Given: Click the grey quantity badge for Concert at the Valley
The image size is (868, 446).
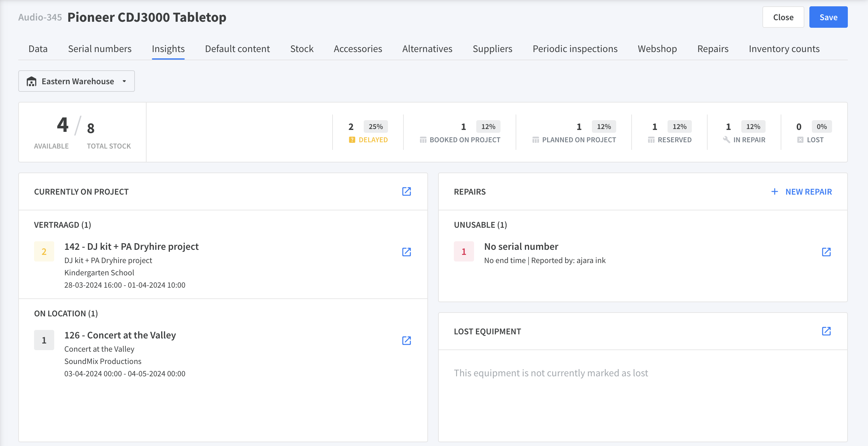Looking at the screenshot, I should tap(44, 340).
